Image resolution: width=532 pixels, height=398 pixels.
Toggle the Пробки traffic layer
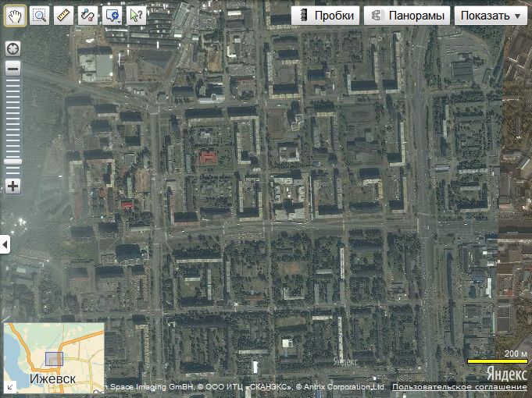click(326, 16)
